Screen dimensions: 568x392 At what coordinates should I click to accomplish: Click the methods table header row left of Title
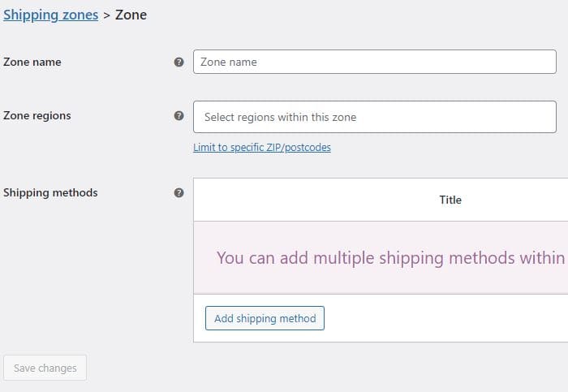(315, 200)
